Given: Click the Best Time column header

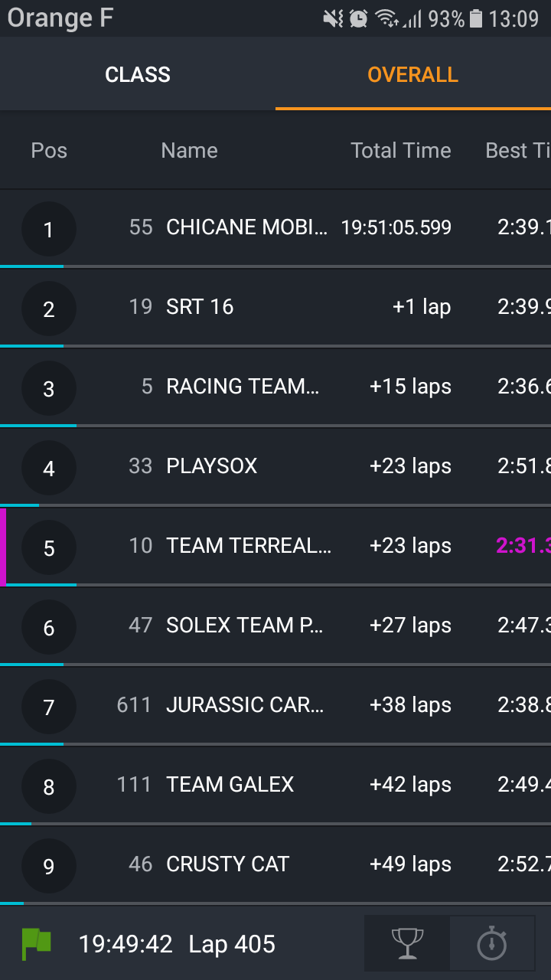Looking at the screenshot, I should click(x=517, y=150).
